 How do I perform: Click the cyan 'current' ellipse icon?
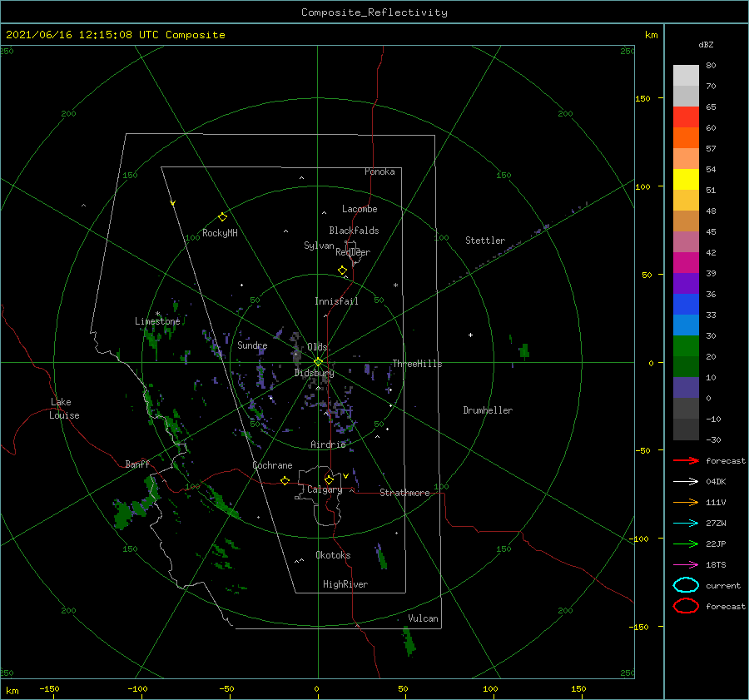686,585
